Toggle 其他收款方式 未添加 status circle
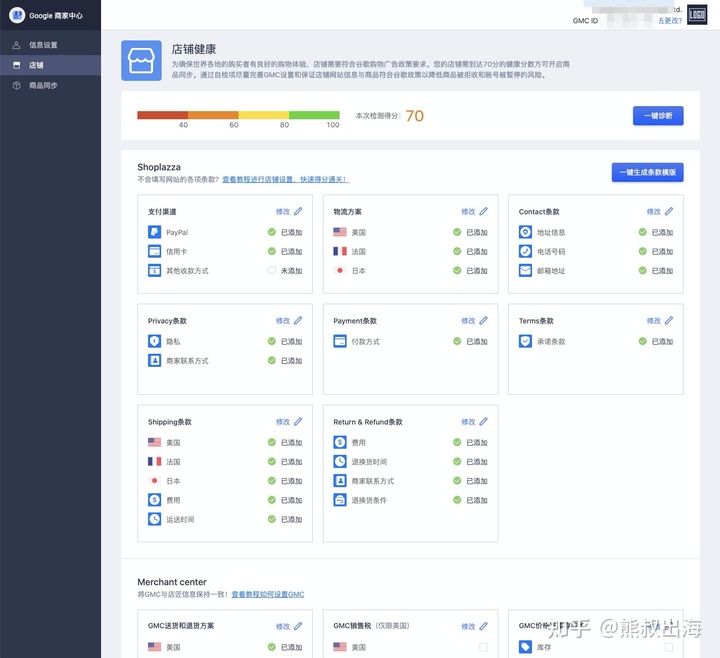 click(272, 270)
